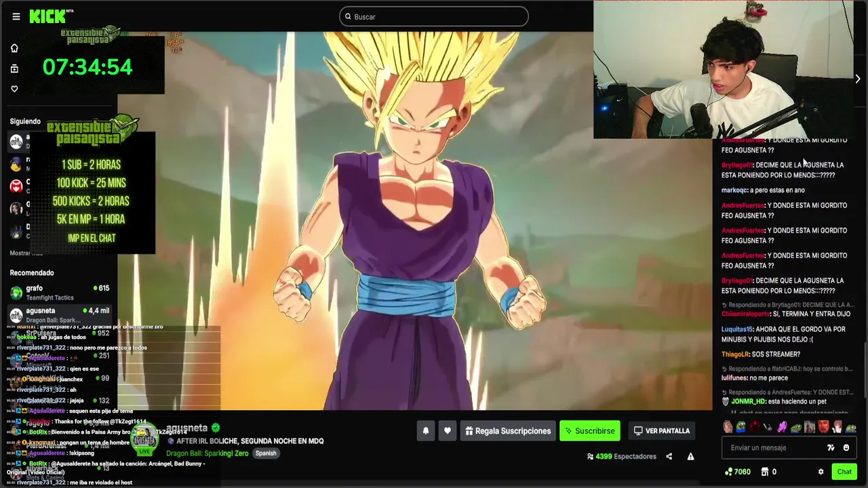Image resolution: width=868 pixels, height=488 pixels.
Task: Open chat settings gear icon
Action: click(x=821, y=472)
